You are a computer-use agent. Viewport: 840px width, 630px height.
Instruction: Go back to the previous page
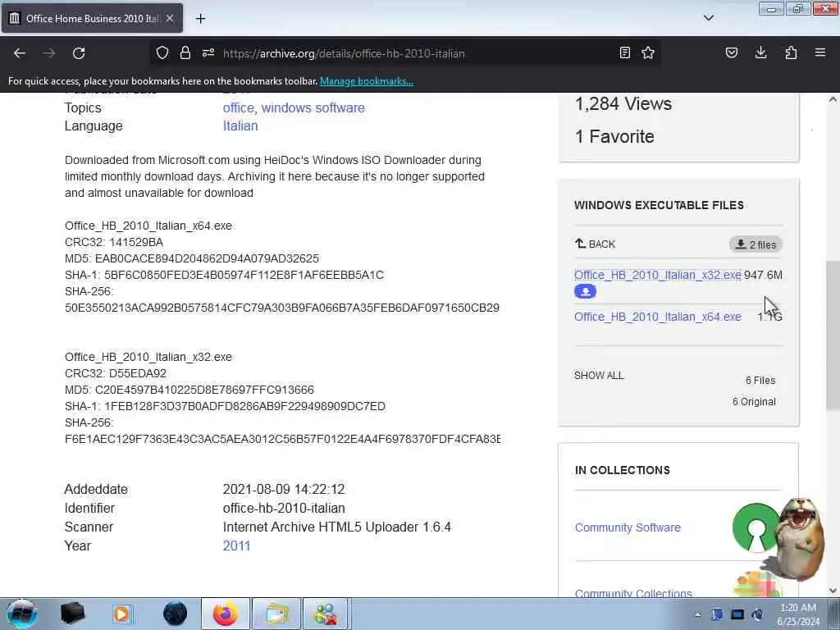click(20, 53)
